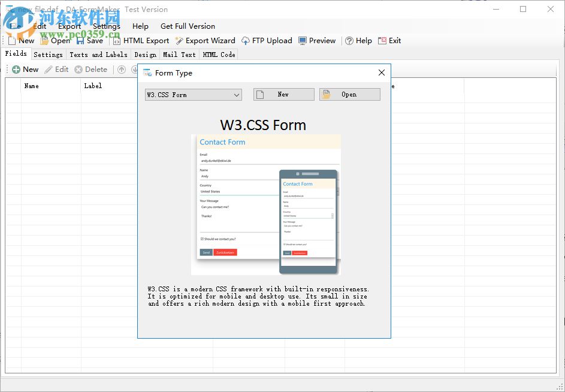
Task: Switch to the Texts and Labels tab
Action: (98, 54)
